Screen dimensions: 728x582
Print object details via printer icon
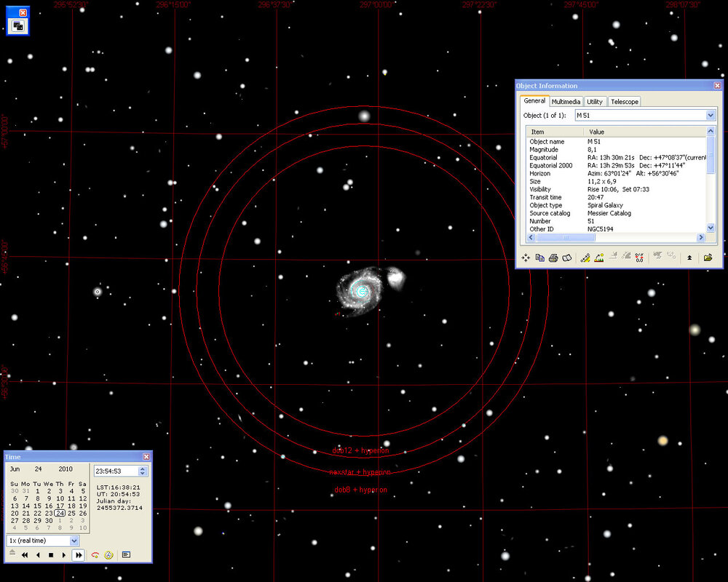point(553,258)
